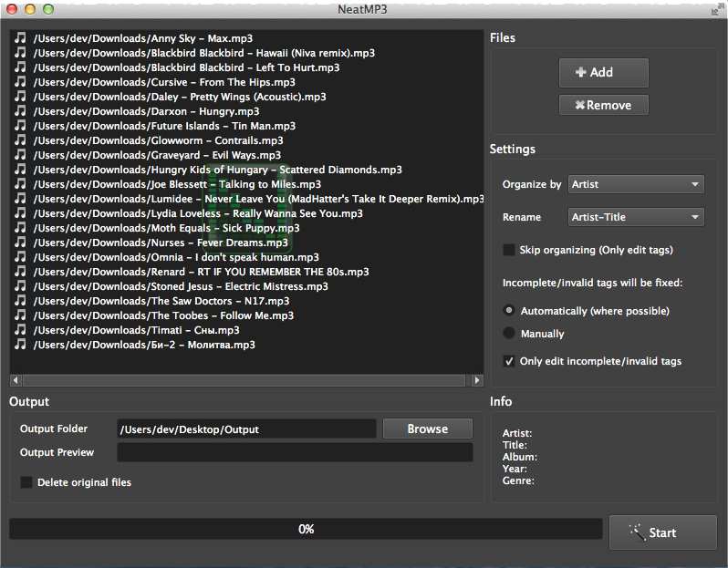Uncheck Only edit incomplete/invalid tags
728x568 pixels.
point(509,361)
